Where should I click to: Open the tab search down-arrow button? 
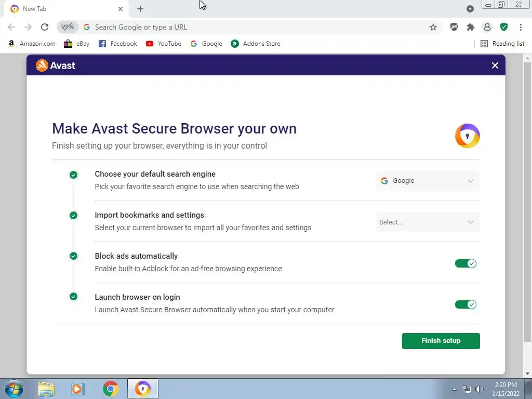[470, 9]
